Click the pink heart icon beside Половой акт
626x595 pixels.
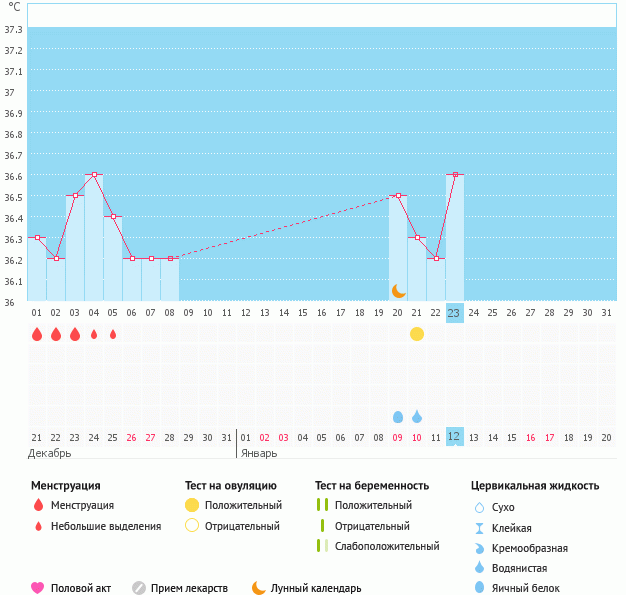coord(38,588)
